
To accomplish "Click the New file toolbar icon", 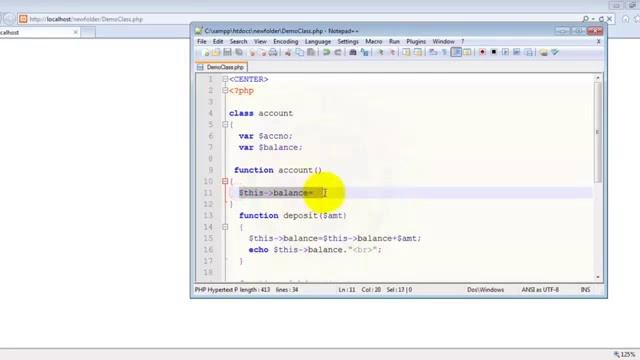I will [206, 52].
